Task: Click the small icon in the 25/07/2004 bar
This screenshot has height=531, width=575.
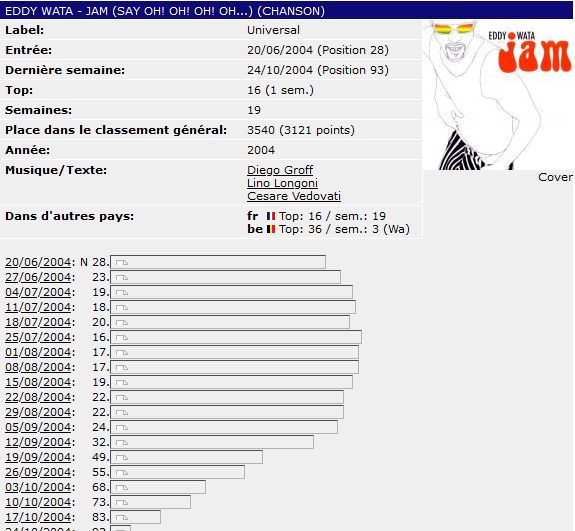Action: [122, 337]
